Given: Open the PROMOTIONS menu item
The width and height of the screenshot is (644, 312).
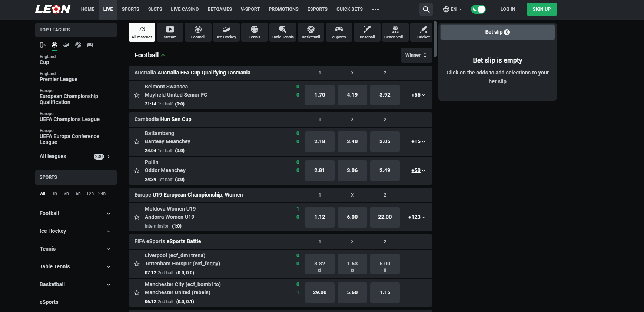Looking at the screenshot, I should click(x=283, y=9).
